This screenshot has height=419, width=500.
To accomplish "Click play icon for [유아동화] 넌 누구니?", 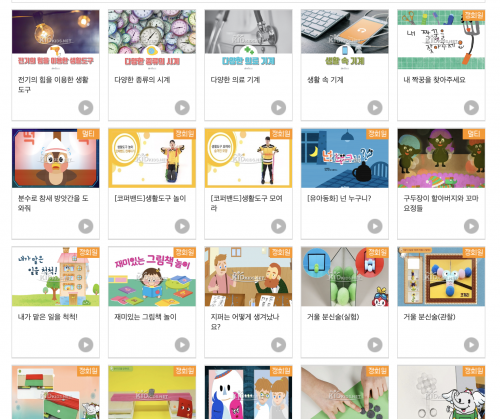I will point(375,226).
